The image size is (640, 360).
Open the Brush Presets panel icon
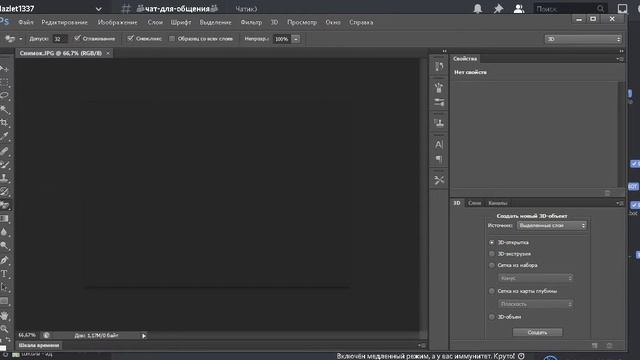pyautogui.click(x=439, y=102)
